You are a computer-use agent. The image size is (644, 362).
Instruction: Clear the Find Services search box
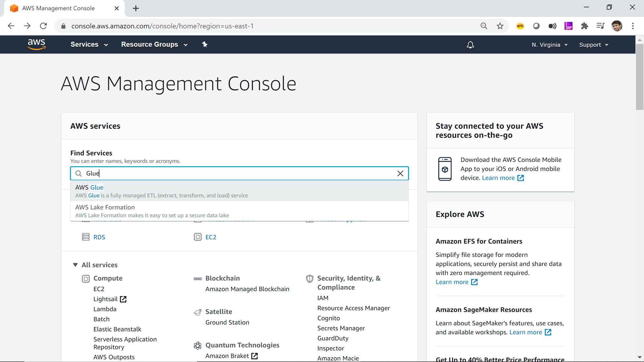(400, 173)
